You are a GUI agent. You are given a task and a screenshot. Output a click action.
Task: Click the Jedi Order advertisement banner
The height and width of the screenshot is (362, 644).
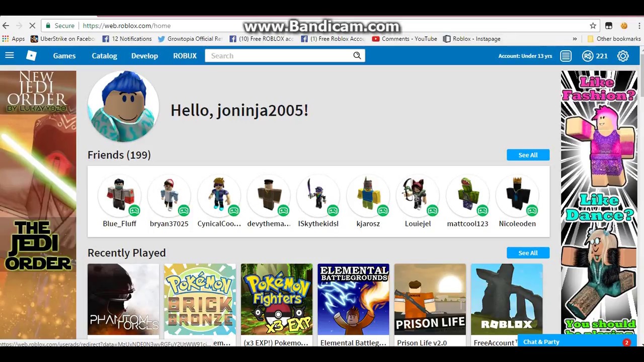38,205
